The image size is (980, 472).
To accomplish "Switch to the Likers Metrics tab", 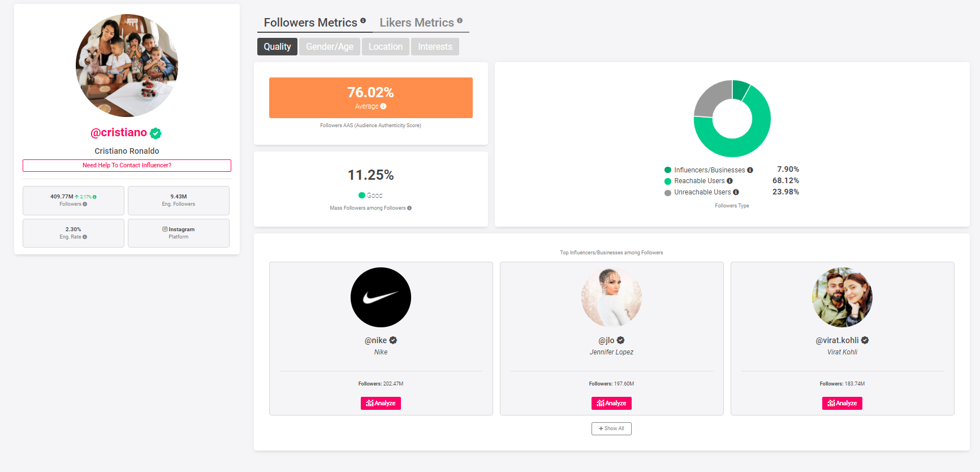I will pos(417,23).
